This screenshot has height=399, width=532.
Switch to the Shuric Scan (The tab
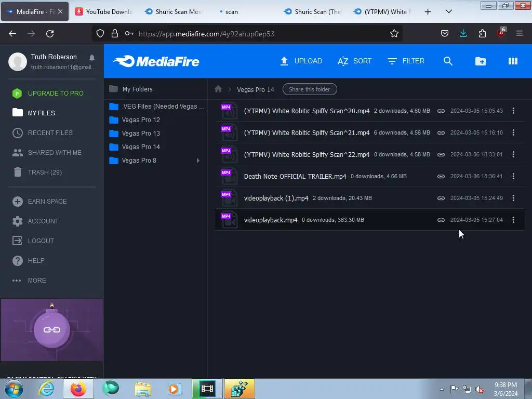tap(313, 11)
